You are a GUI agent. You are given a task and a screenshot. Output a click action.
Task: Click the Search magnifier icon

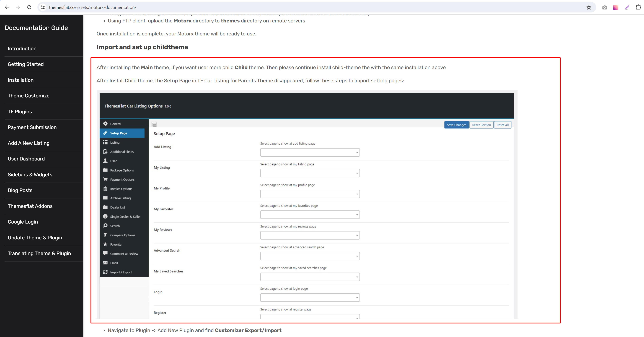[105, 225]
